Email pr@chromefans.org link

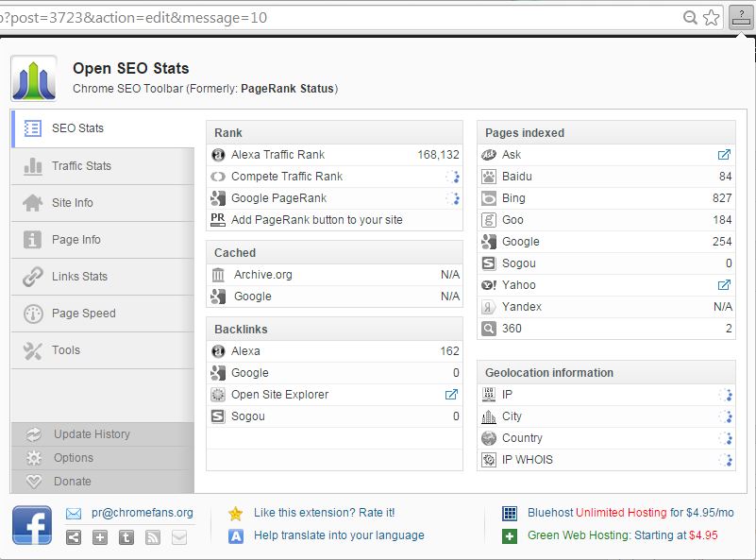tap(143, 513)
